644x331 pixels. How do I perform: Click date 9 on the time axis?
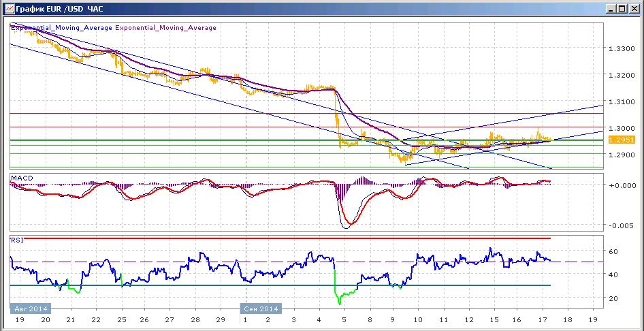tap(393, 319)
